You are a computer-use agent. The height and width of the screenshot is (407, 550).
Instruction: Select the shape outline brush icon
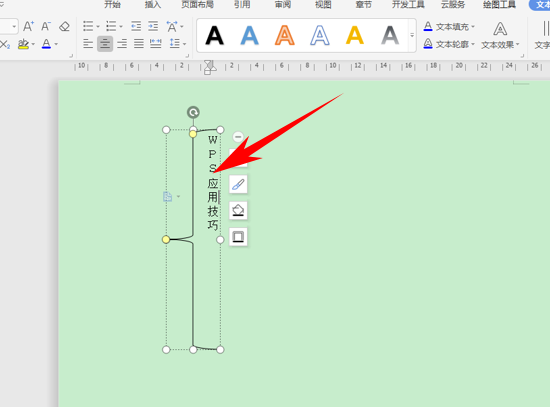pyautogui.click(x=238, y=184)
